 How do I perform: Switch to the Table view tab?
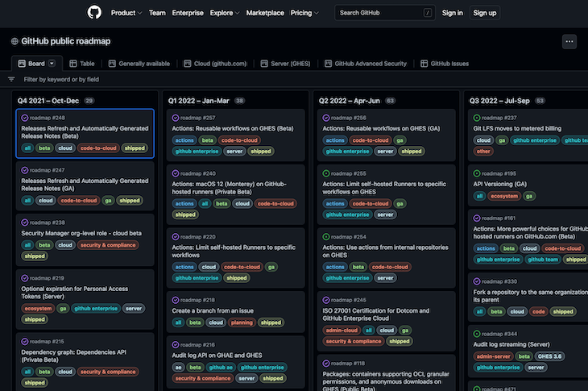coord(82,64)
